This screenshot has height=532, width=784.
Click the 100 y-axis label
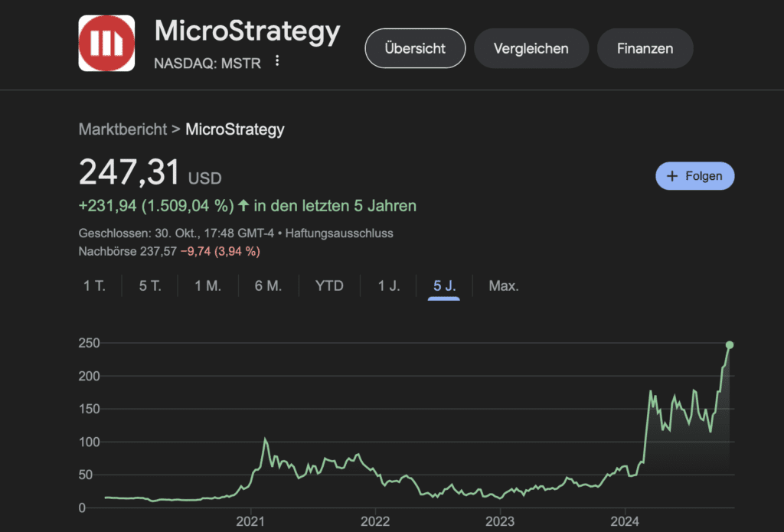point(89,442)
